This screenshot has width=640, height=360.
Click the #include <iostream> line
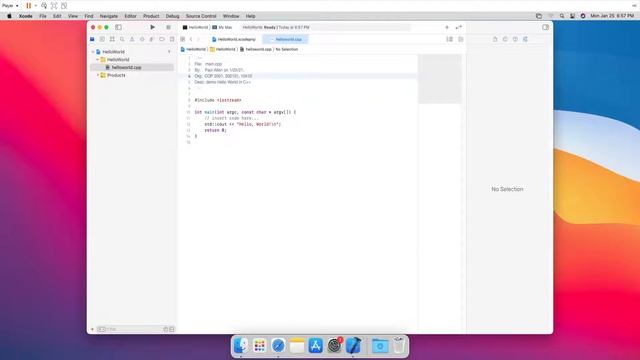218,100
